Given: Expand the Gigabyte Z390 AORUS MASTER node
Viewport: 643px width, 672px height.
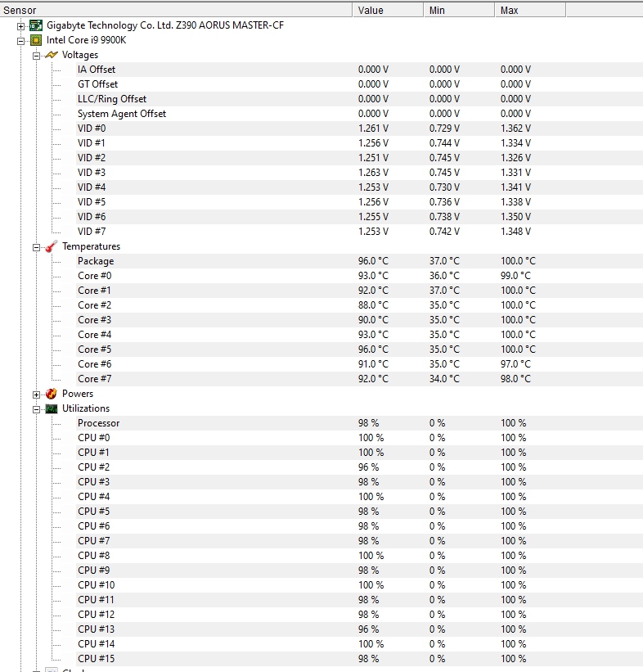Looking at the screenshot, I should click(20, 26).
